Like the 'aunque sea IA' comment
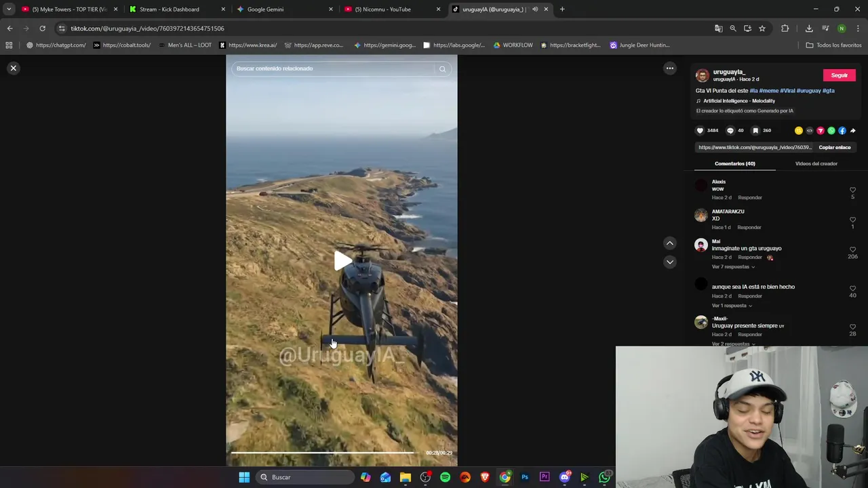This screenshot has height=488, width=868. coord(852,289)
